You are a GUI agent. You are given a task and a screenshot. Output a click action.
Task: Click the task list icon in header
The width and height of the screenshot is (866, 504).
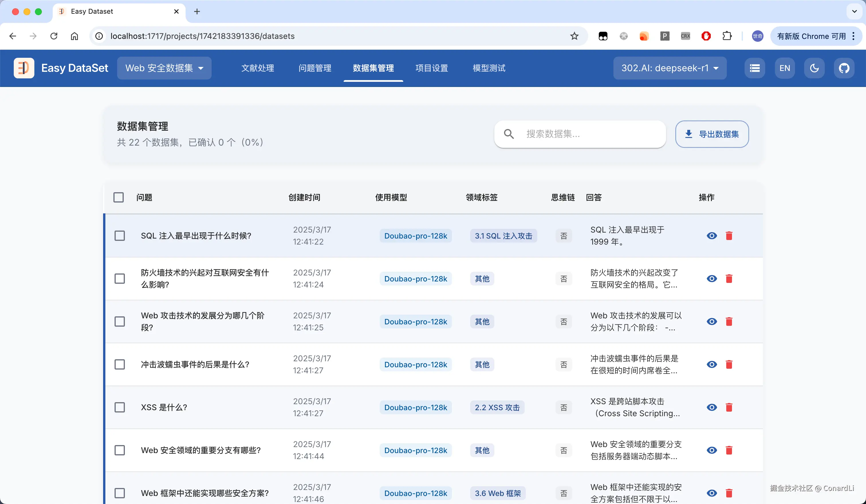(755, 68)
